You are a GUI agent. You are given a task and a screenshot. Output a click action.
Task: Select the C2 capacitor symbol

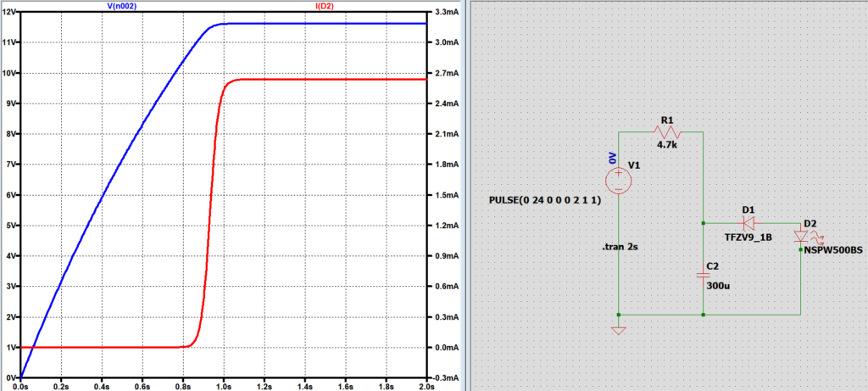click(x=703, y=275)
